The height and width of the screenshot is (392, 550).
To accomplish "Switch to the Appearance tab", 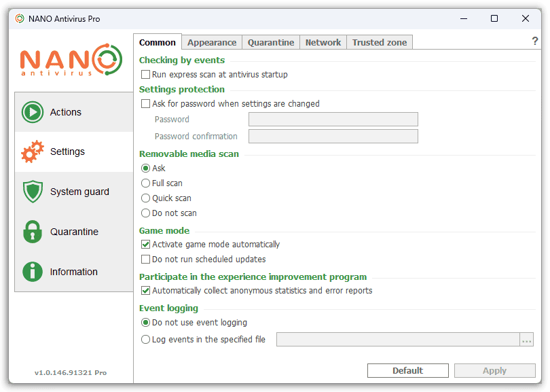I will (212, 43).
